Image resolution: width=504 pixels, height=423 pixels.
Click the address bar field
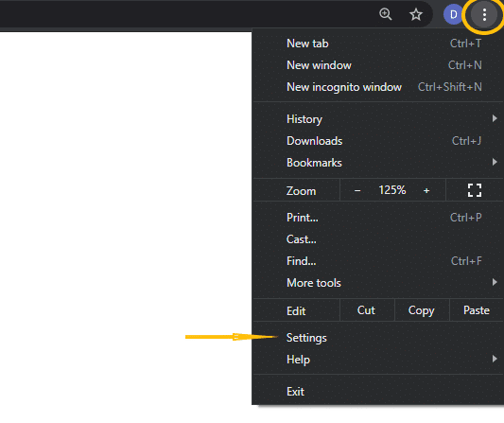tap(186, 14)
